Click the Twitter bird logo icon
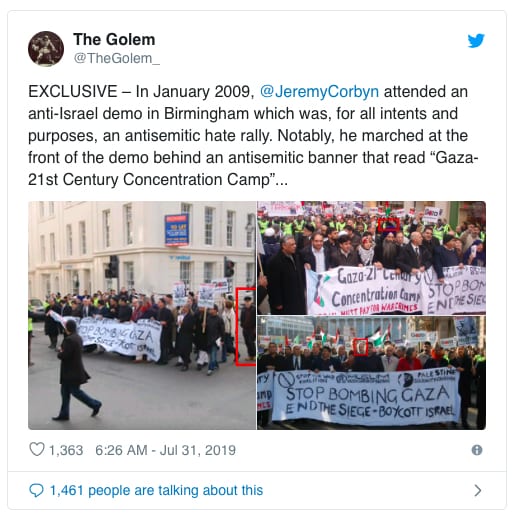Screen dimensions: 514x516 point(476,41)
